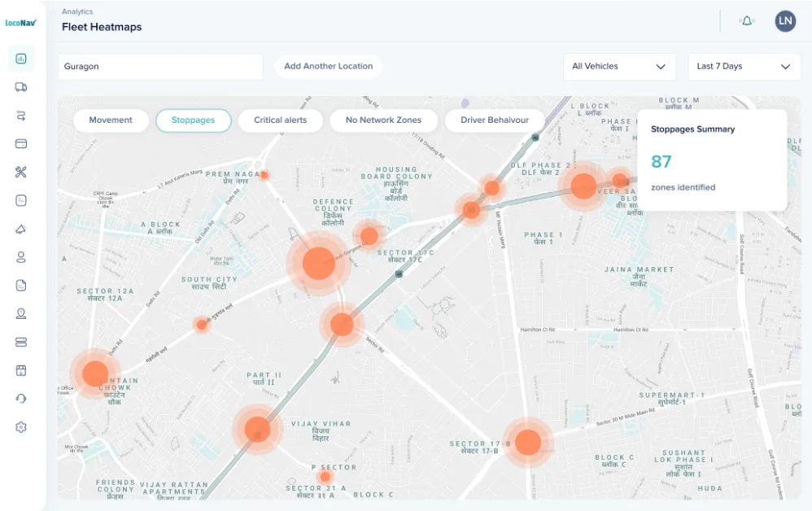The image size is (812, 511).
Task: Expand the Last 7 Days dropdown
Action: (744, 66)
